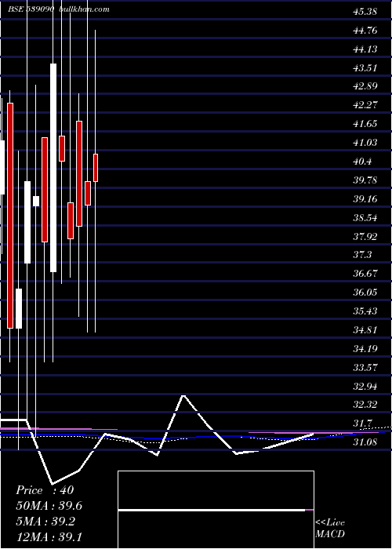Click the 35.43 price axis label
This screenshot has width=392, height=549.
(x=365, y=311)
